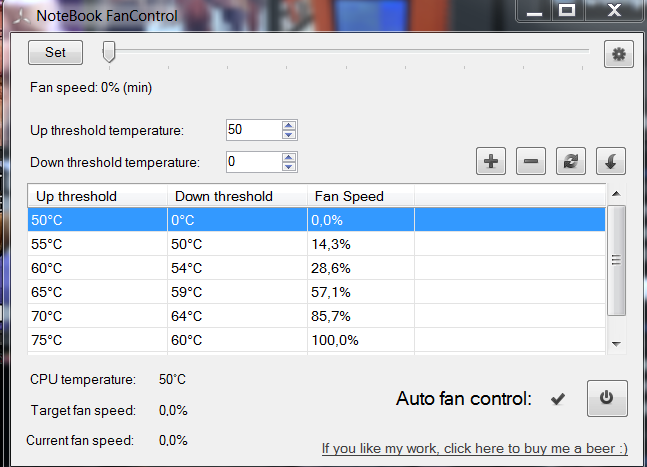Viewport: 647px width, 467px height.
Task: Click the Auto fan control checkmark
Action: (558, 399)
